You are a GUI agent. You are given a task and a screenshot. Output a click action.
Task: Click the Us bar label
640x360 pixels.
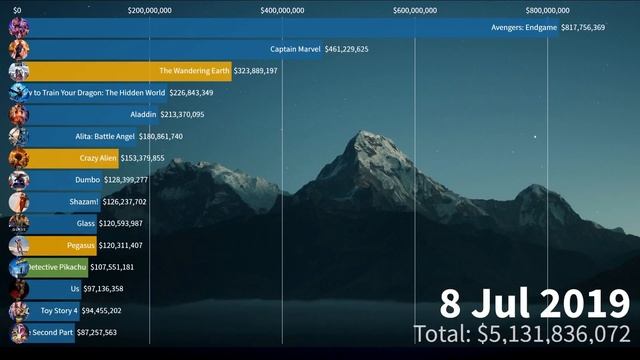pyautogui.click(x=75, y=289)
